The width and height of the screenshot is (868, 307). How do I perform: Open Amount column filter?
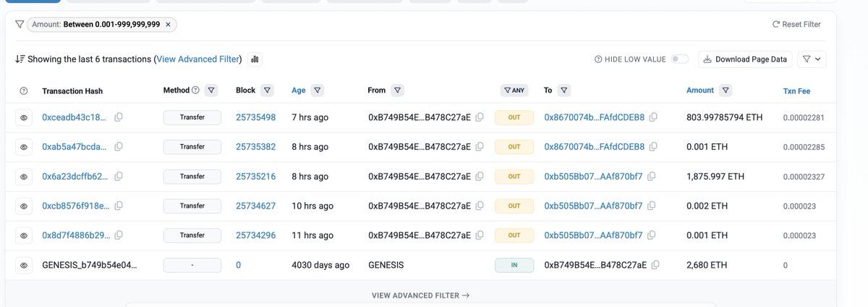(726, 91)
